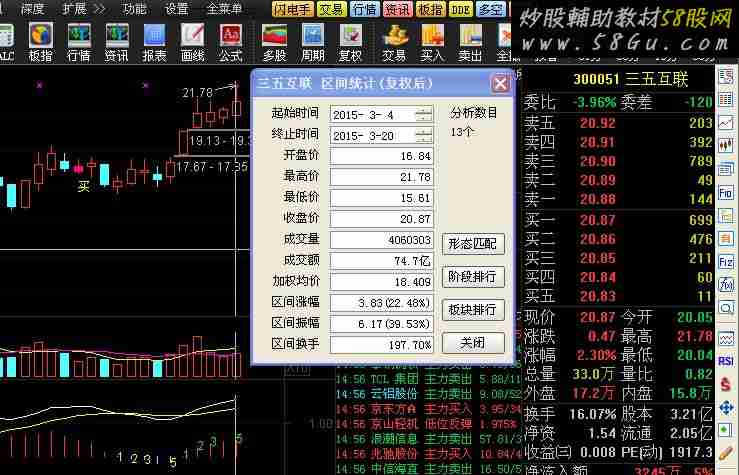739x475 pixels.
Task: Click the 关闭 button in dialog
Action: [473, 343]
